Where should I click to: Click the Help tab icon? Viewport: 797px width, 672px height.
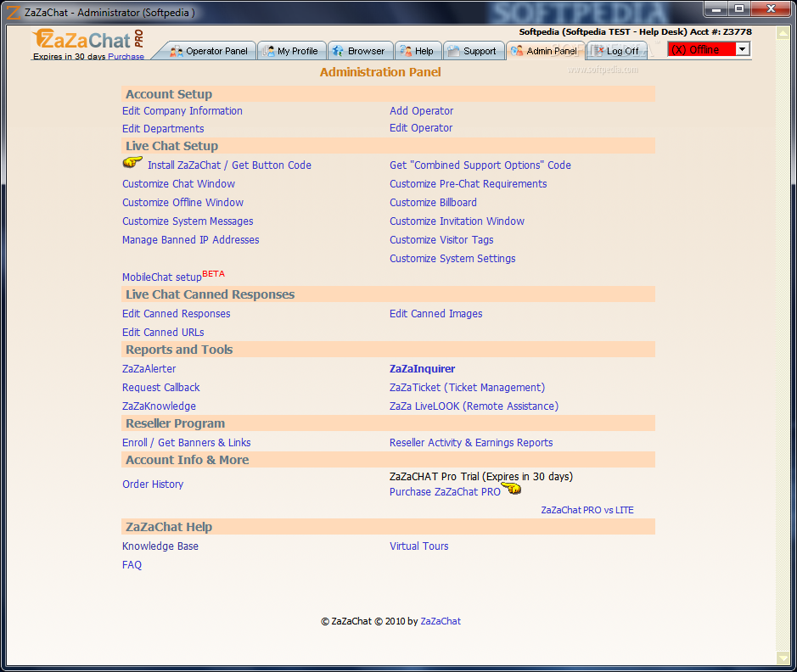(406, 51)
